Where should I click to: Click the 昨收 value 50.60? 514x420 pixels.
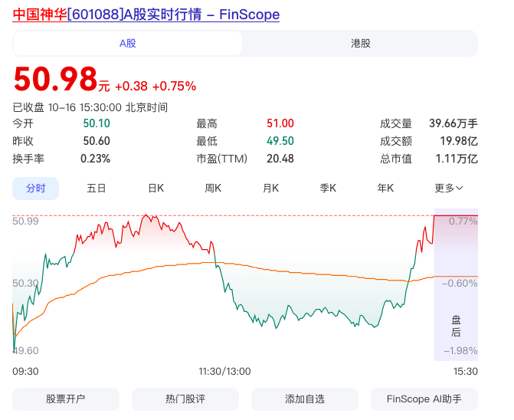(x=97, y=141)
